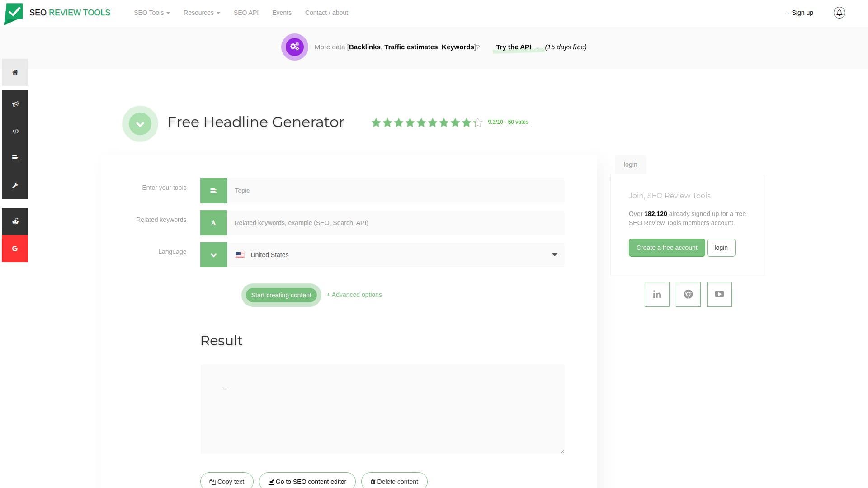Click the green 'A' keywords icon
The height and width of the screenshot is (488, 868).
(x=213, y=223)
